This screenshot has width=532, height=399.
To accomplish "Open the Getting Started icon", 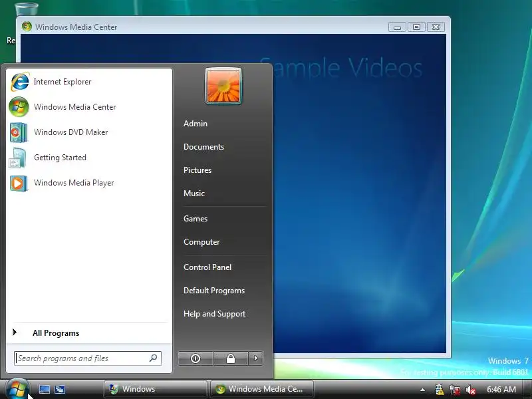I will [18, 158].
